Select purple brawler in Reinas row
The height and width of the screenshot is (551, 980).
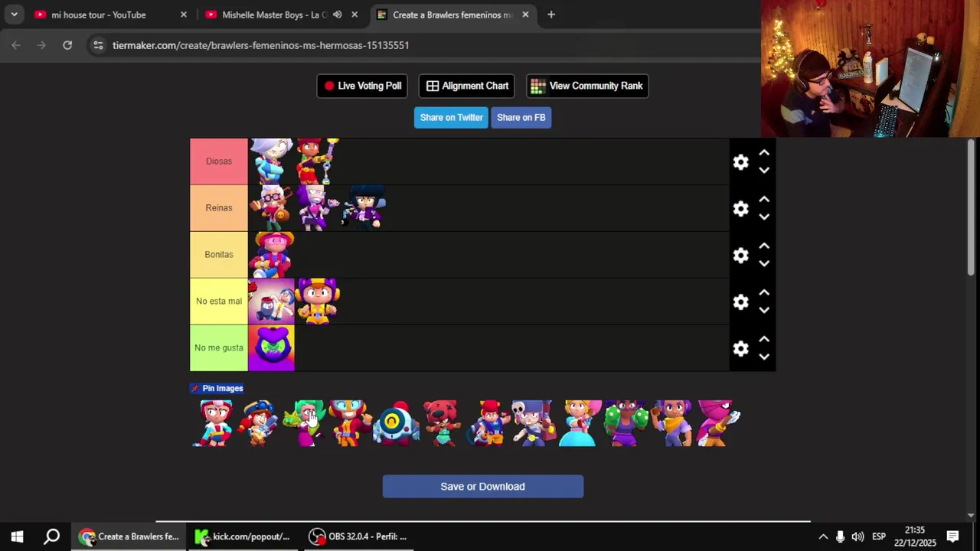coord(317,208)
